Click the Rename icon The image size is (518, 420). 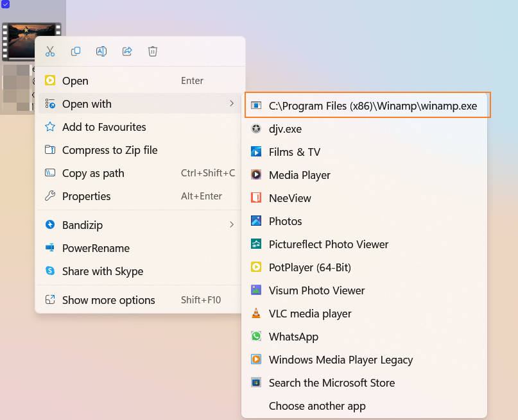coord(101,51)
